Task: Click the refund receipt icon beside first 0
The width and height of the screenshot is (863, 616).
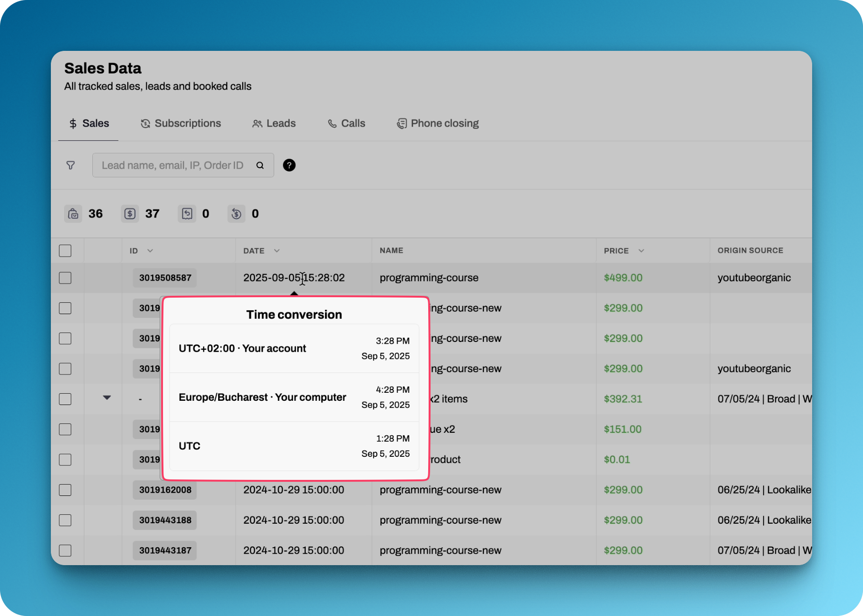Action: (187, 214)
